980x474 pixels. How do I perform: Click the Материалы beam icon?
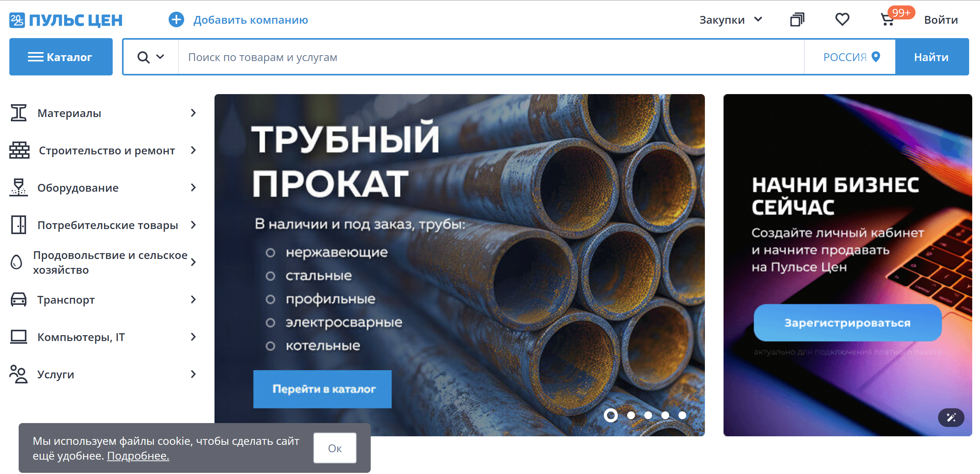(18, 113)
